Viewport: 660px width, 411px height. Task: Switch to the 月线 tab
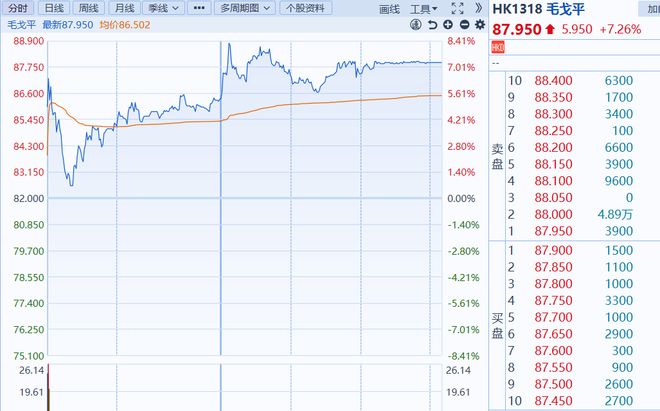124,8
